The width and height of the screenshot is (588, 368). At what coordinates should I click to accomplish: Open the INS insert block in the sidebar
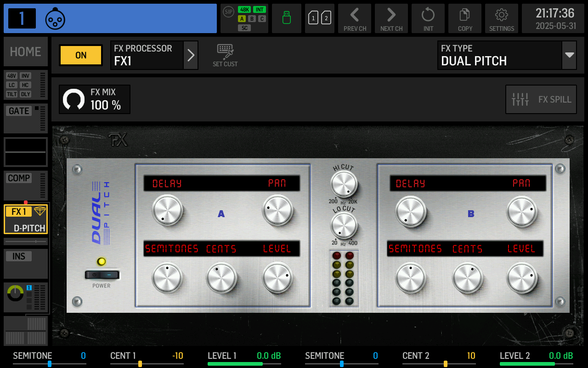(25, 262)
